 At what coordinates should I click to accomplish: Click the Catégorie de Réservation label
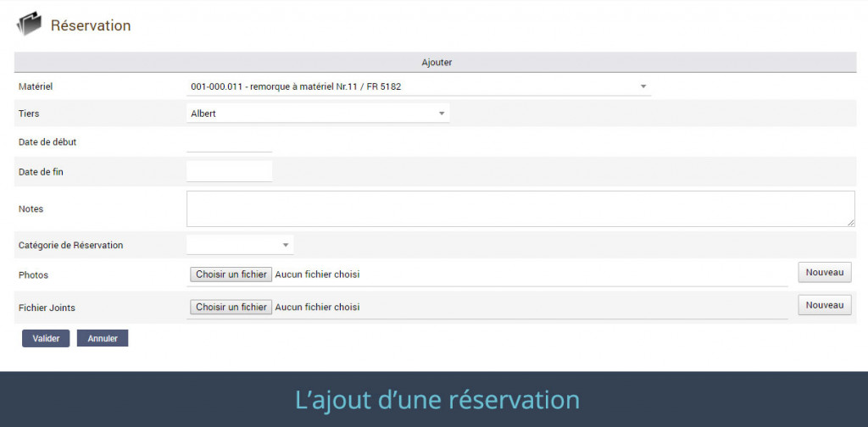tap(71, 245)
